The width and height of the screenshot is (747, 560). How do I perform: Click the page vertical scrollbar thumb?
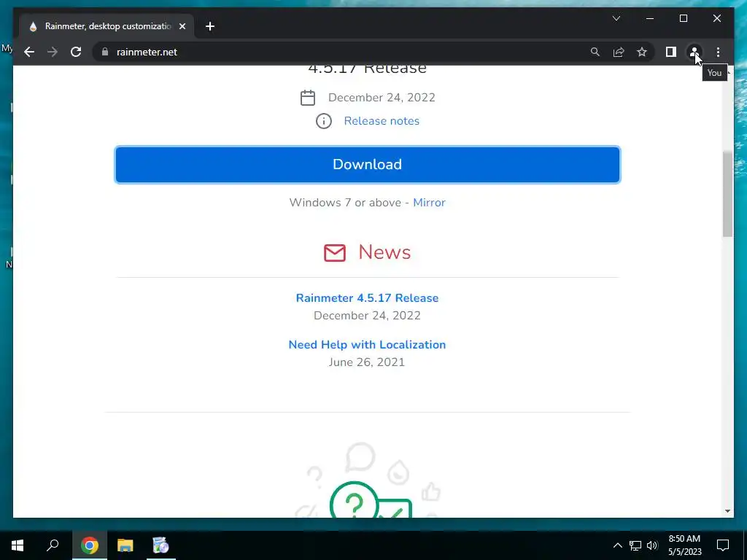(727, 194)
